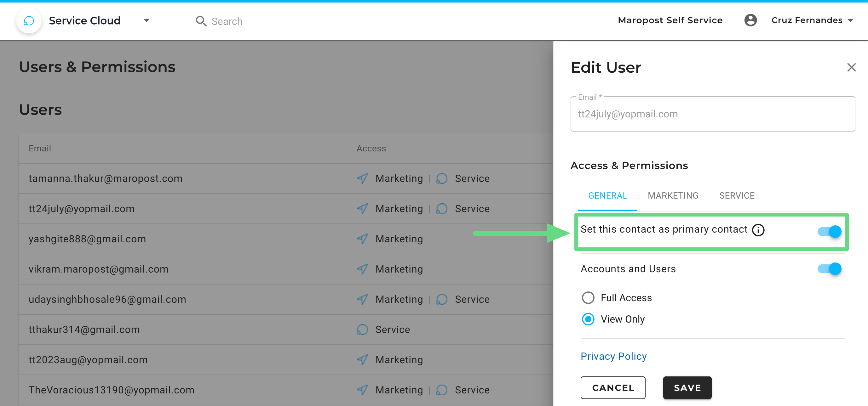Toggle the primary contact switch
This screenshot has height=406, width=868.
829,232
